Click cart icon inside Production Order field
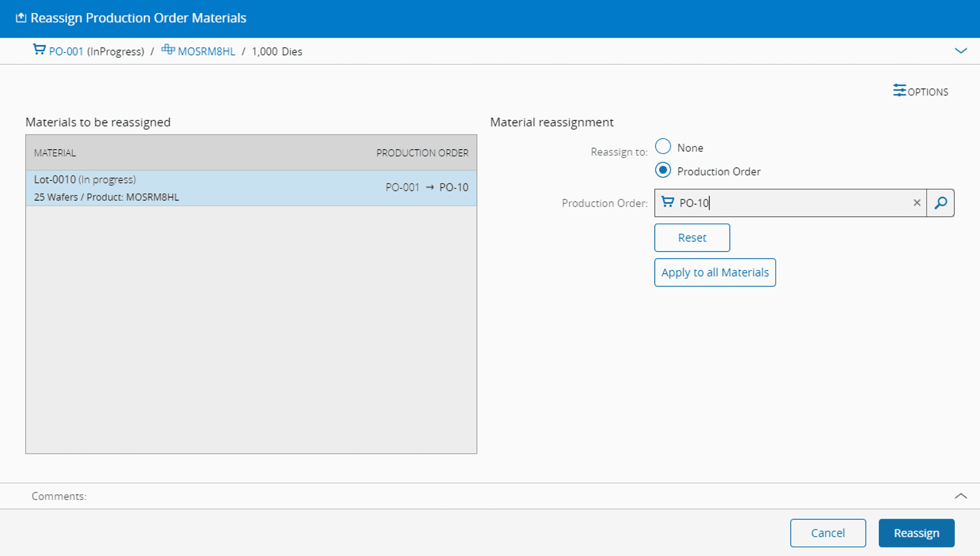The height and width of the screenshot is (556, 980). (667, 202)
